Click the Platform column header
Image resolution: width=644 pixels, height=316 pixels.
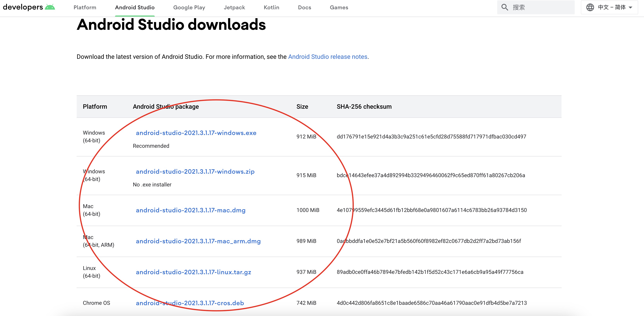tap(95, 107)
